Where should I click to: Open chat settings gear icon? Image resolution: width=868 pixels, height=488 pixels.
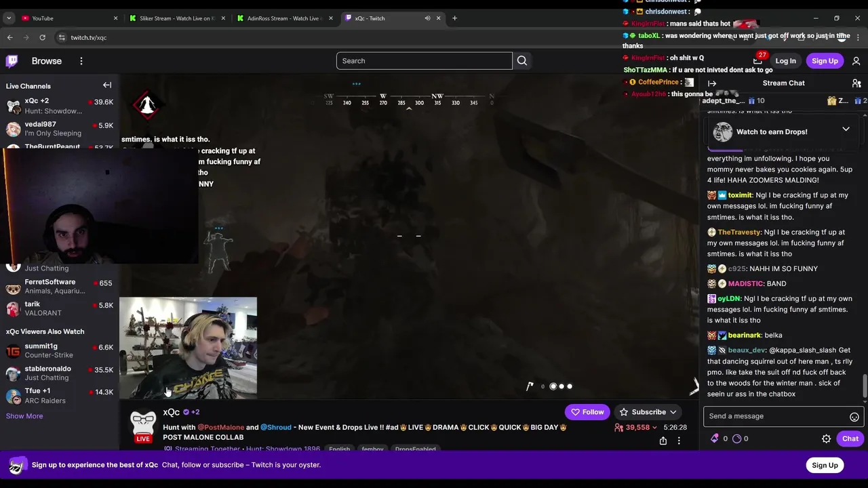pyautogui.click(x=826, y=439)
